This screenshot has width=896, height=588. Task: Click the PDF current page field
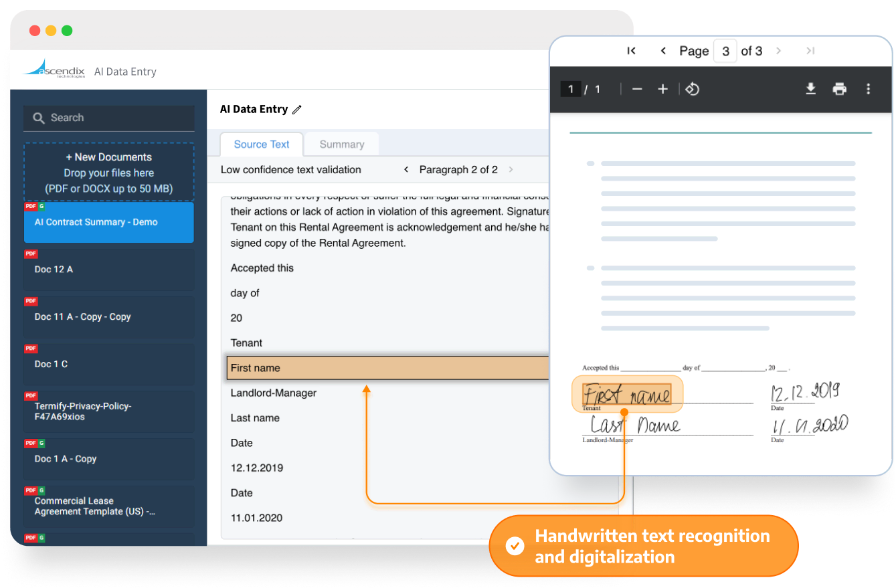(571, 89)
